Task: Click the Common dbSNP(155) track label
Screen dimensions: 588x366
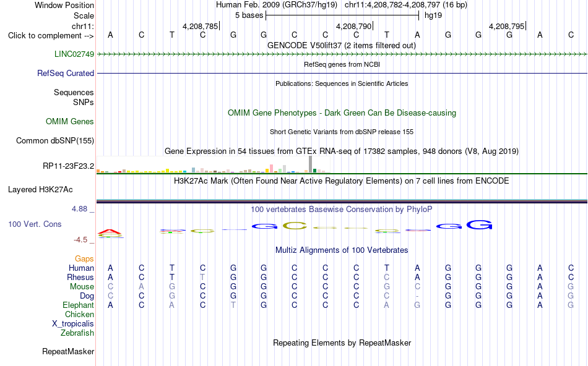Action: [55, 140]
